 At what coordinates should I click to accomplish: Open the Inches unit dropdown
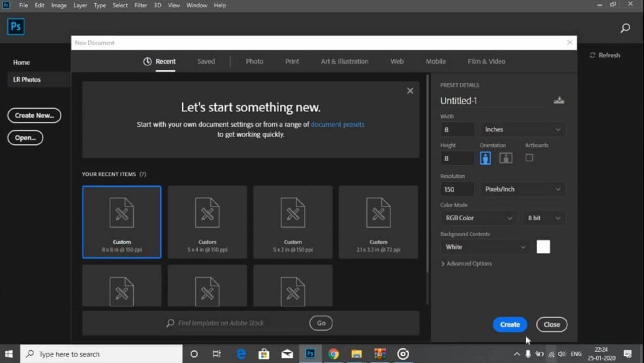(x=522, y=129)
